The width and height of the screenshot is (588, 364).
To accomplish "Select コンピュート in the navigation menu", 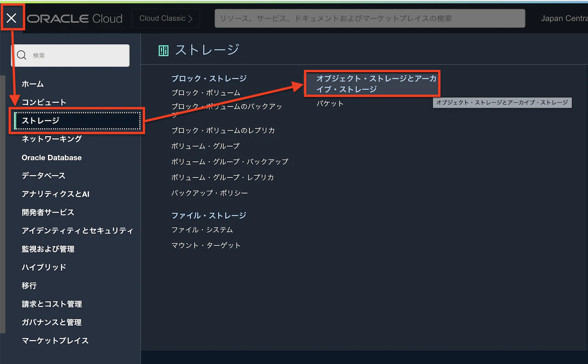I will (44, 102).
